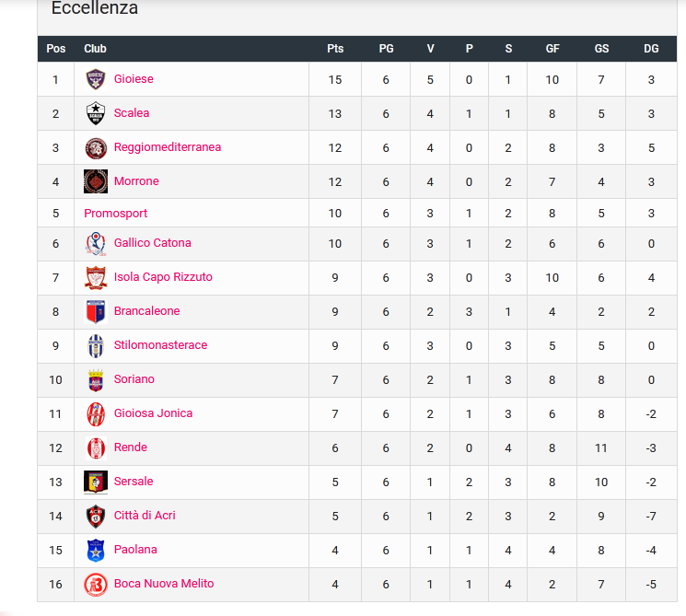Viewport: 686px width, 616px height.
Task: Click the Gioiese club crest icon
Action: pyautogui.click(x=96, y=79)
